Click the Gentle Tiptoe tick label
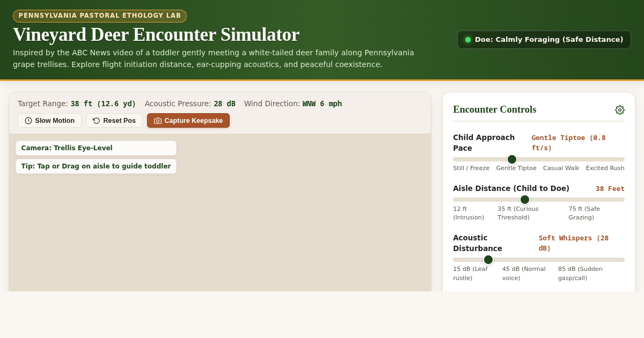This screenshot has width=644, height=338. click(516, 168)
